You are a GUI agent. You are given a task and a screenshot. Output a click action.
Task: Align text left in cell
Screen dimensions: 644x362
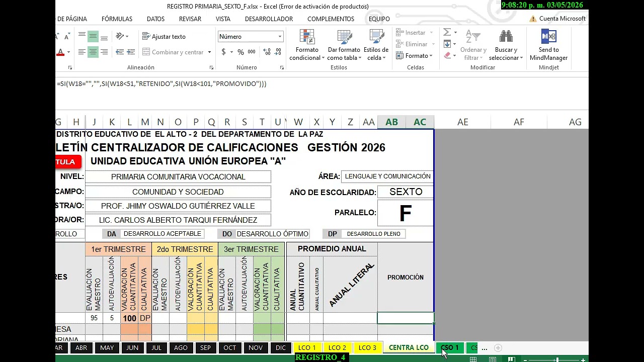[82, 52]
